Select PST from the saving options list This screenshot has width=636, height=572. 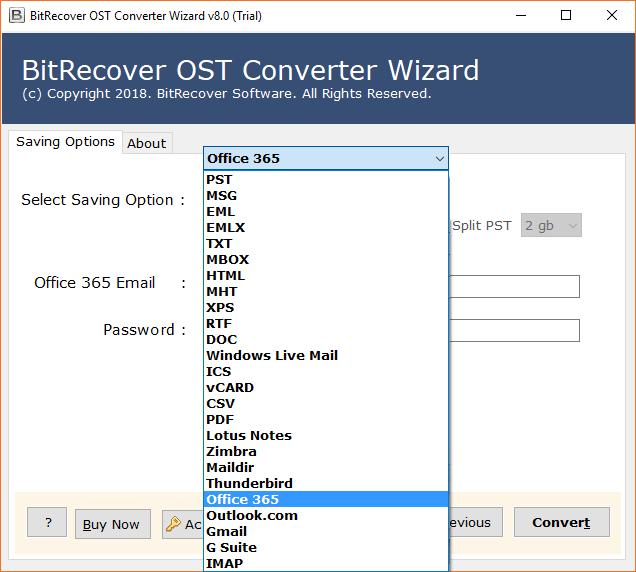pyautogui.click(x=326, y=180)
